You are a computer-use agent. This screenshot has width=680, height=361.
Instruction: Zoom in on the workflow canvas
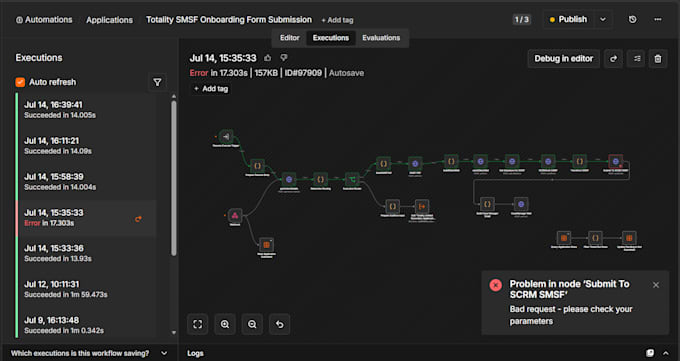(x=225, y=324)
